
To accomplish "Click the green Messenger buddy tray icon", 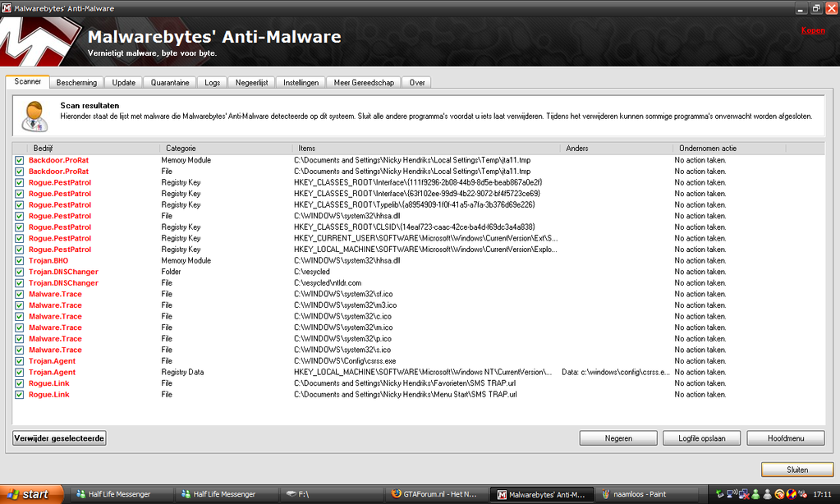I will 755,494.
